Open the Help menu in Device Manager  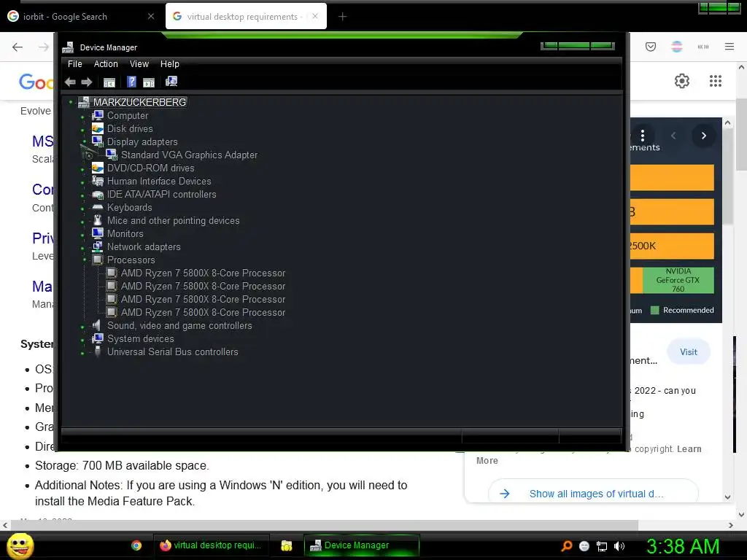169,64
